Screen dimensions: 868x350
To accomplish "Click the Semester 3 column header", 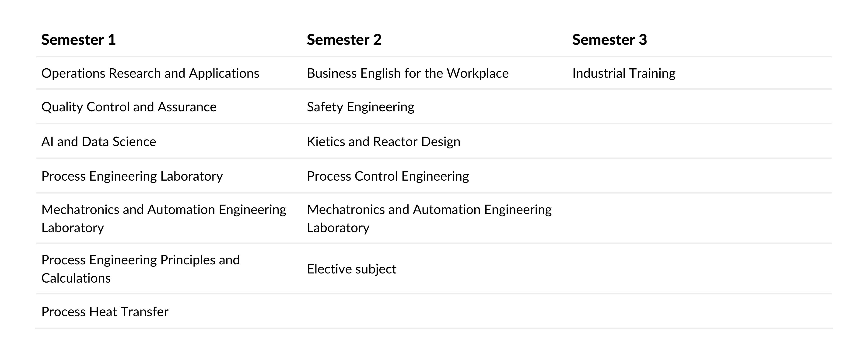I will (x=609, y=40).
